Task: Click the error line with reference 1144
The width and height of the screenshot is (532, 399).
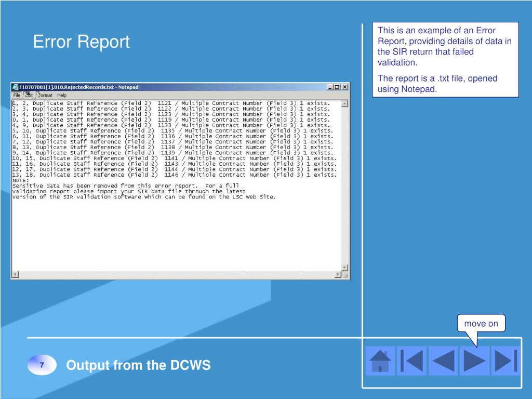Action: click(175, 169)
